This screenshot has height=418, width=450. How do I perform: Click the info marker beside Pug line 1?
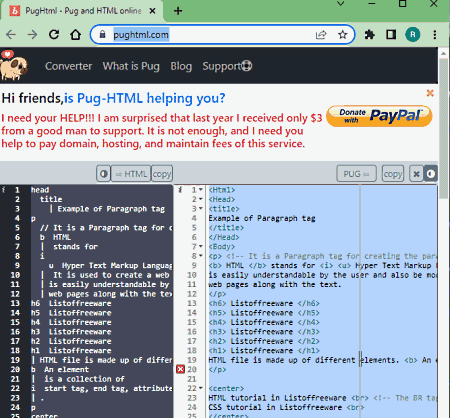point(3,190)
